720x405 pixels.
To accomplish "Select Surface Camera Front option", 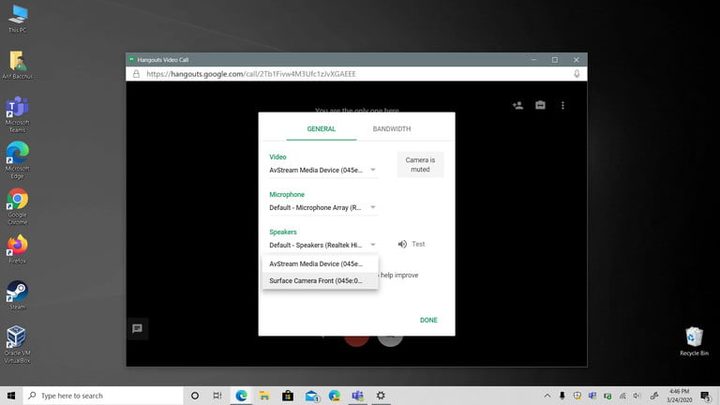I will [x=320, y=281].
